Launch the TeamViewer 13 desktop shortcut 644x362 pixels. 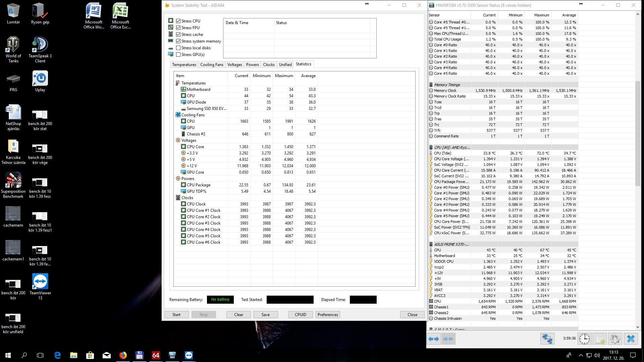(40, 287)
